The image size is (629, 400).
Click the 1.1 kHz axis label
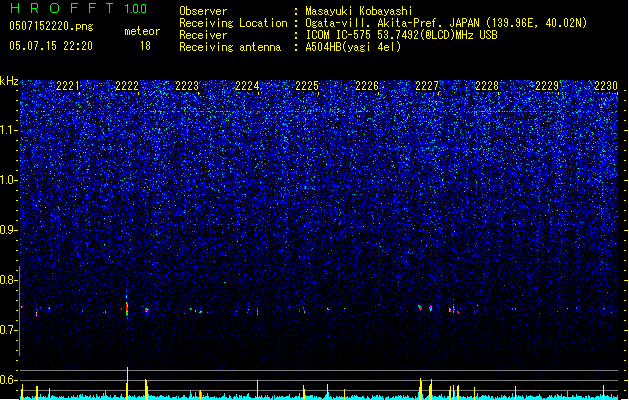(x=9, y=130)
